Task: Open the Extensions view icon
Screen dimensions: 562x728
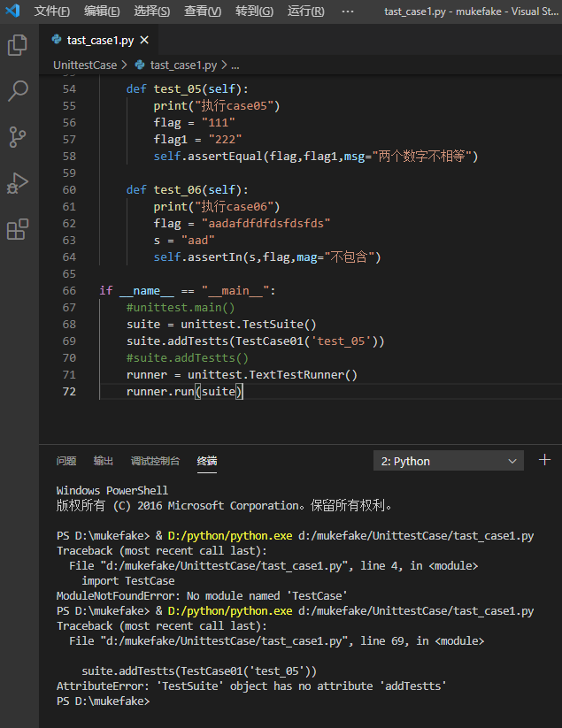Action: click(18, 230)
